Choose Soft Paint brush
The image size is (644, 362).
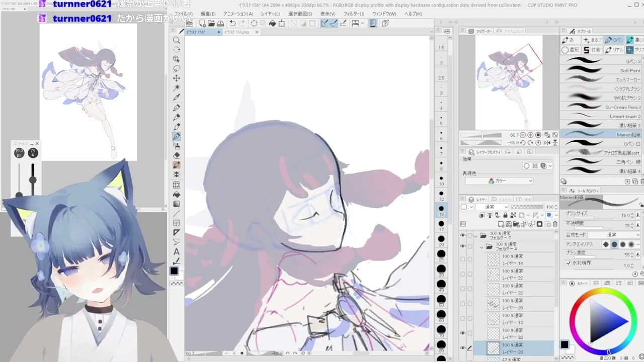click(601, 70)
